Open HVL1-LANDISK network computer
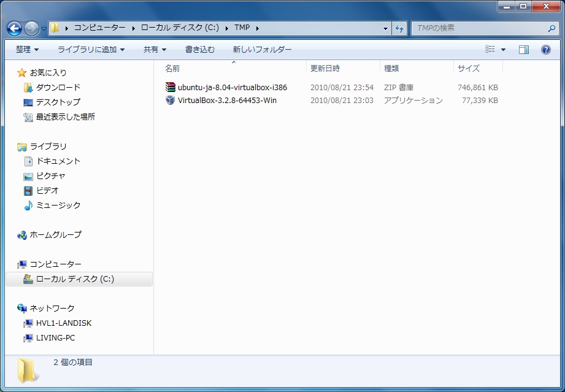Screen dimensions: 565x392 (64, 323)
